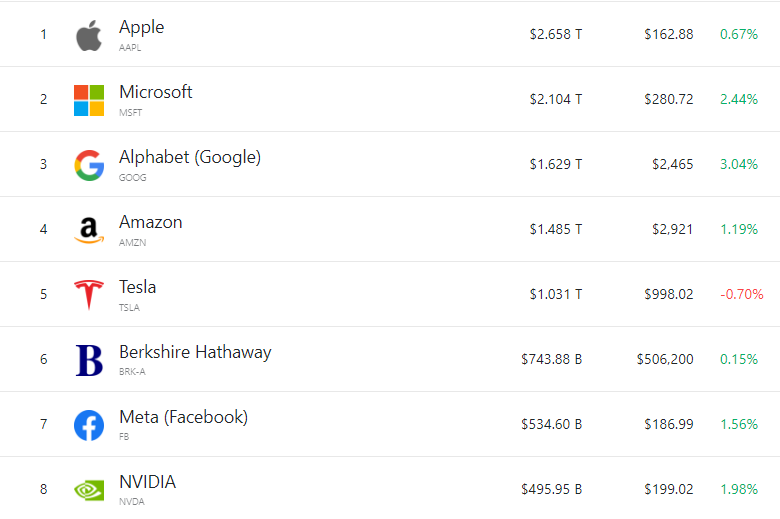The height and width of the screenshot is (519, 780).
Task: Click the AMZN ticker label
Action: point(132,243)
